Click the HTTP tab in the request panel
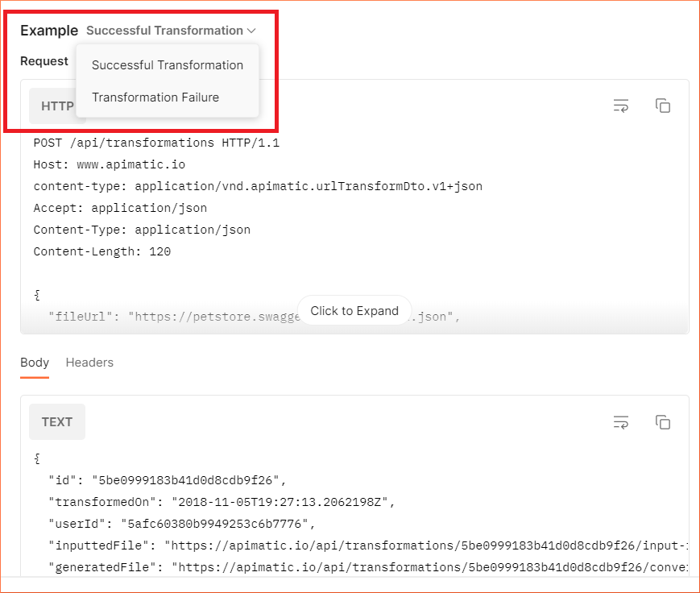 click(56, 106)
